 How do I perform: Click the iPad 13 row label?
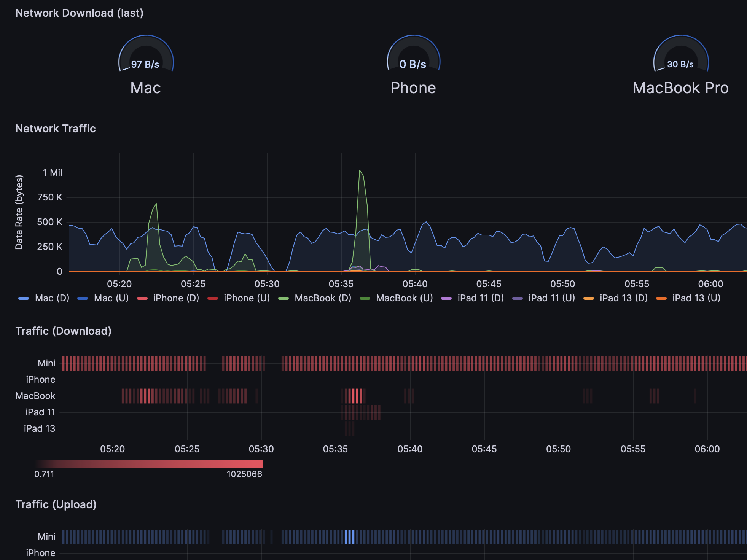38,428
